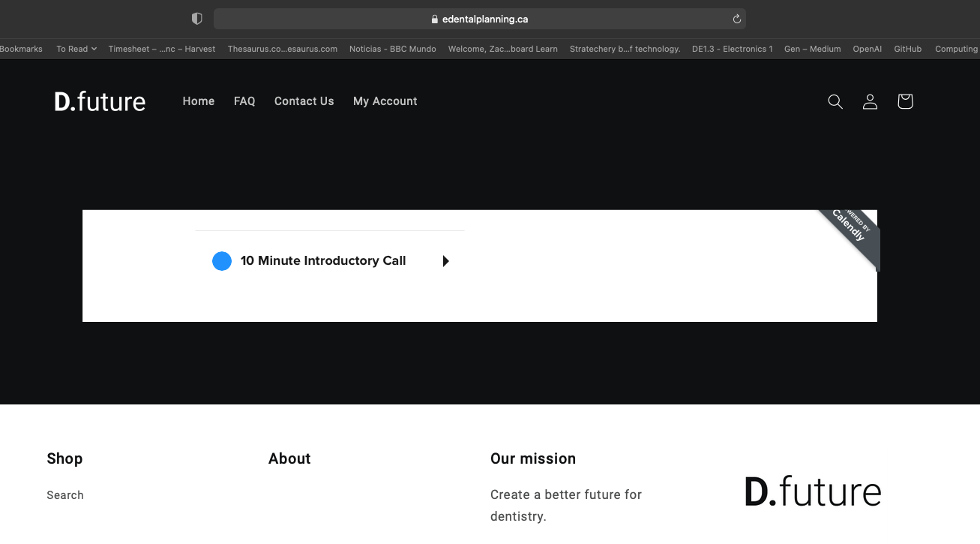980x544 pixels.
Task: Navigate to Contact Us page
Action: point(304,101)
